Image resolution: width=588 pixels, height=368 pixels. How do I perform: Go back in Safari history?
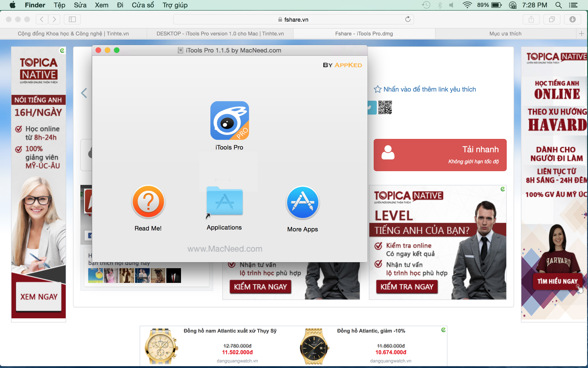[42, 19]
